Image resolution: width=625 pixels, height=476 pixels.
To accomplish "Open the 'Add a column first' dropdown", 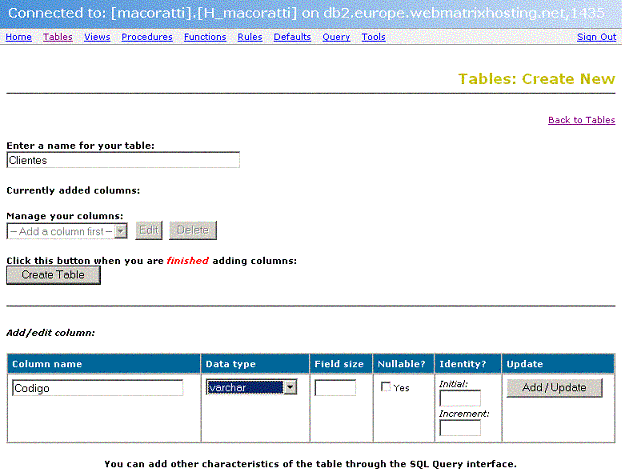I will (x=67, y=231).
